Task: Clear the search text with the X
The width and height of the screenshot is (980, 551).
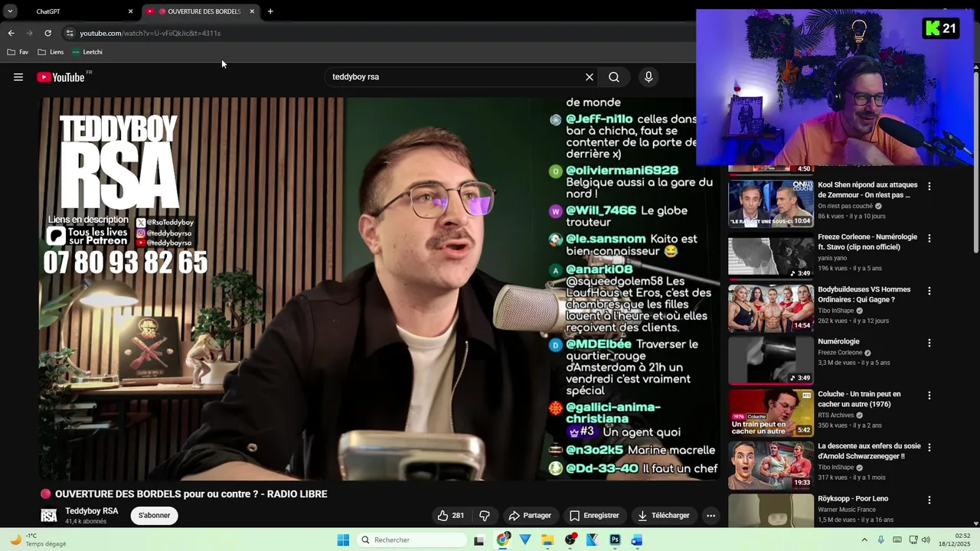Action: (590, 77)
